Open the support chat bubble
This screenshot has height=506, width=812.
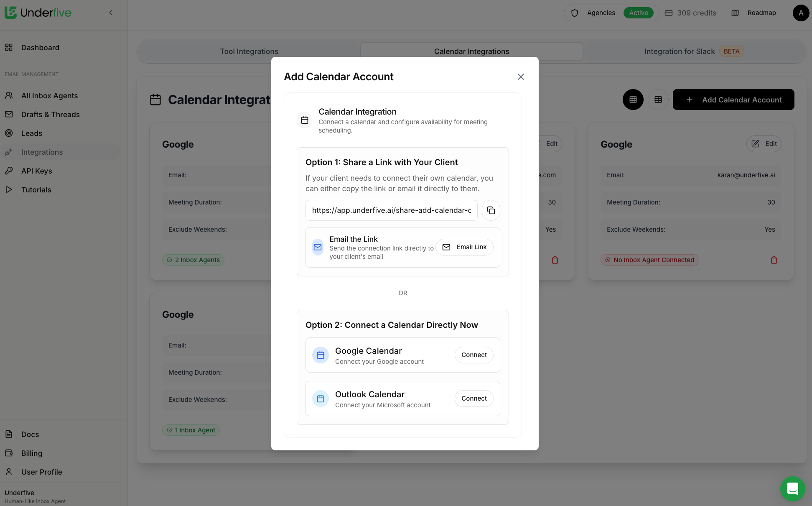point(793,489)
